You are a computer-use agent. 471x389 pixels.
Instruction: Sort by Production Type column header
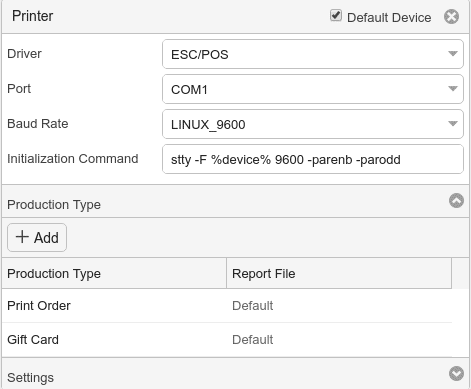(114, 274)
